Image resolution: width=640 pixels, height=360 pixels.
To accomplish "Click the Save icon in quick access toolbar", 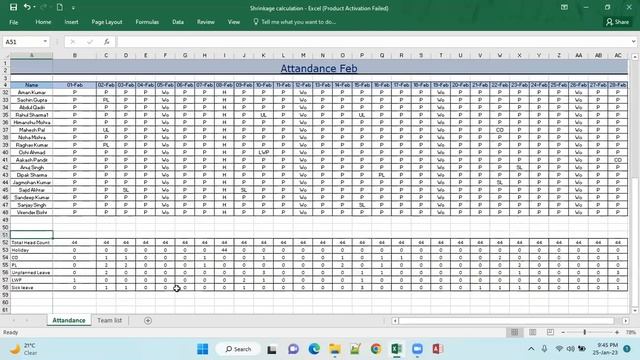I will [x=13, y=7].
